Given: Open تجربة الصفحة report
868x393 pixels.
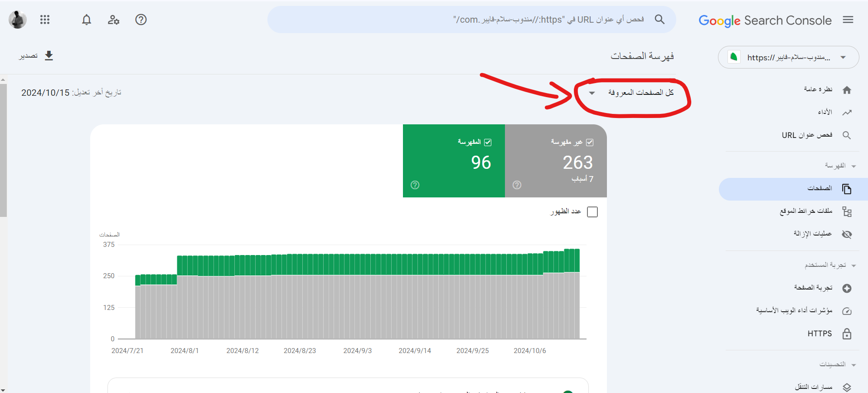Looking at the screenshot, I should coord(813,288).
